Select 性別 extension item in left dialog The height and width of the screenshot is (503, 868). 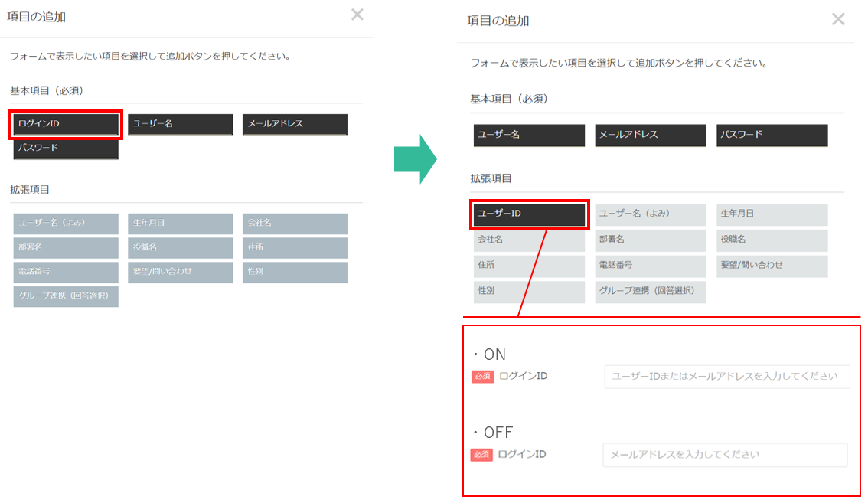[295, 273]
